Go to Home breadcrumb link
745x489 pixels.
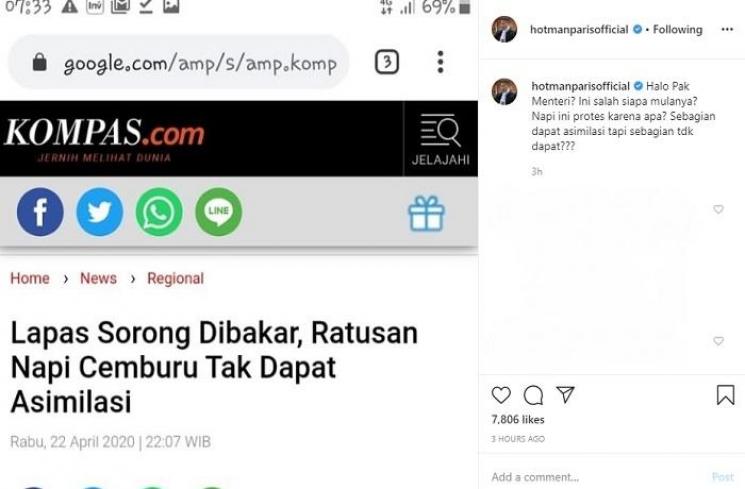pyautogui.click(x=30, y=278)
